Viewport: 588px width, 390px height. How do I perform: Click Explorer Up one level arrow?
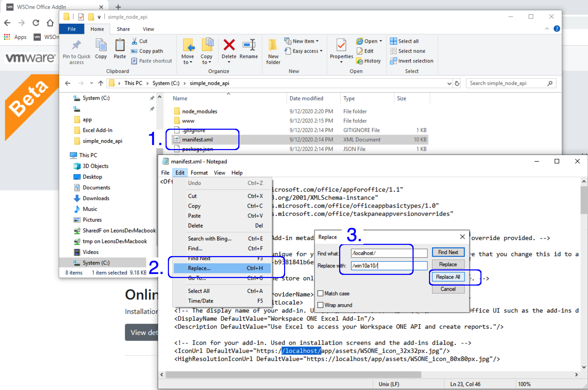click(x=101, y=83)
